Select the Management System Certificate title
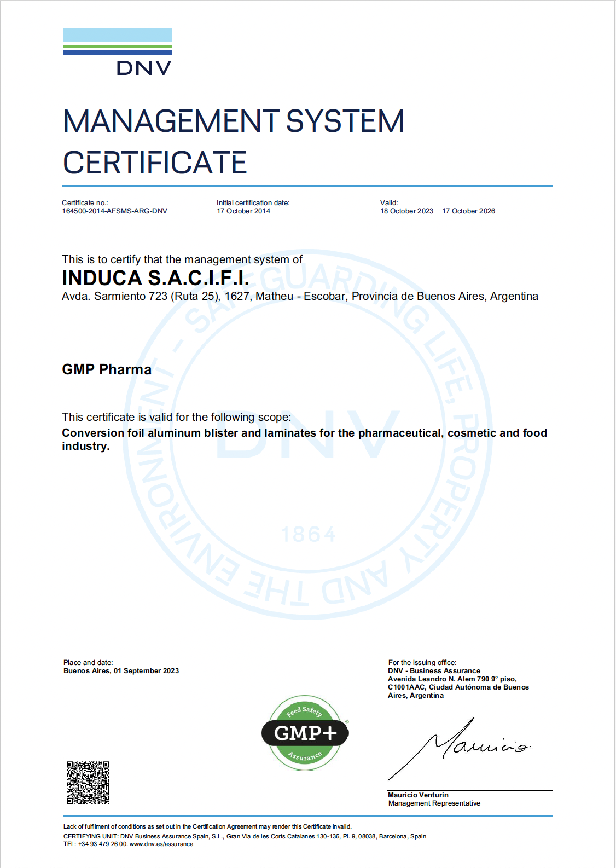 click(234, 142)
